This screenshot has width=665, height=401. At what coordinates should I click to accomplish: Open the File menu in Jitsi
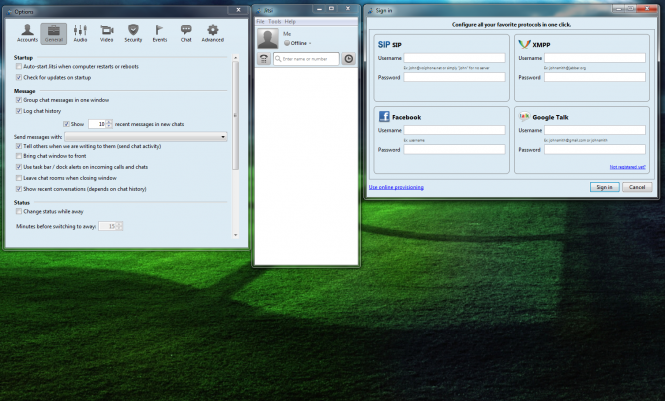click(260, 21)
